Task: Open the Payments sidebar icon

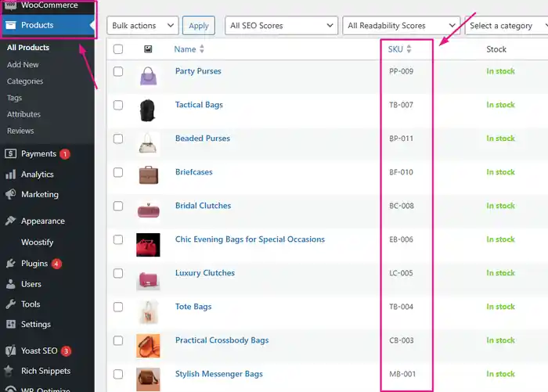Action: pos(10,153)
